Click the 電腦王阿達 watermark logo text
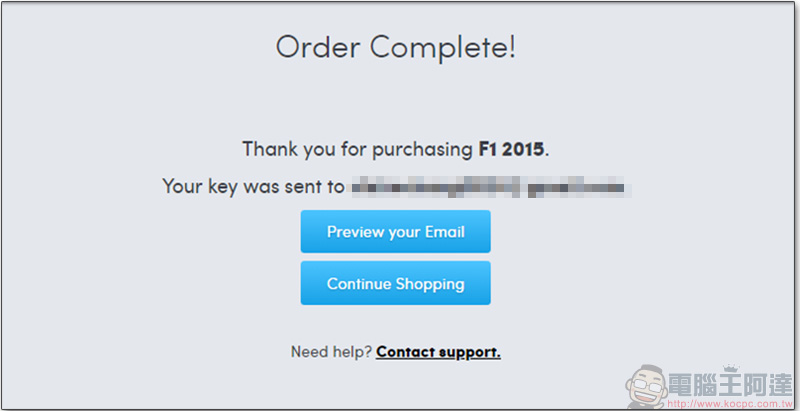The width and height of the screenshot is (800, 411). click(732, 386)
